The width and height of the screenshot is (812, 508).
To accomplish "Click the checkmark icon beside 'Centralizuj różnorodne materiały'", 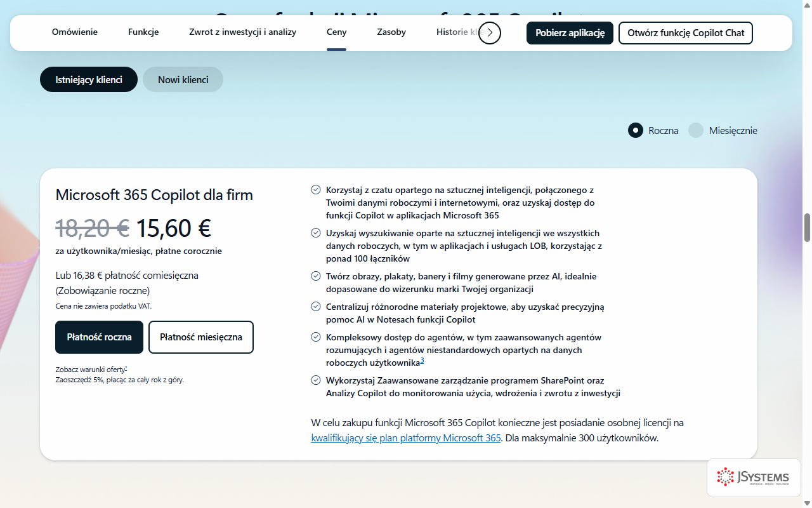I will [x=315, y=307].
